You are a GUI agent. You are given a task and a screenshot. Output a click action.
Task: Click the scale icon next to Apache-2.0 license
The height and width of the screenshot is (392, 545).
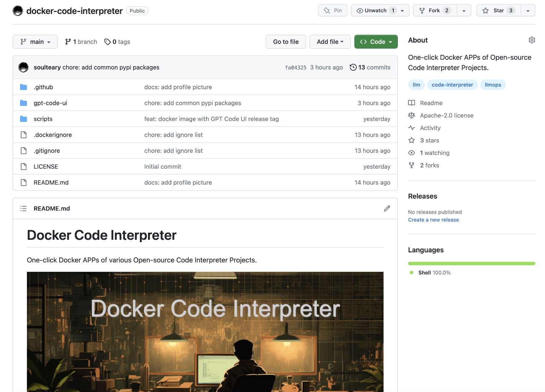(411, 115)
